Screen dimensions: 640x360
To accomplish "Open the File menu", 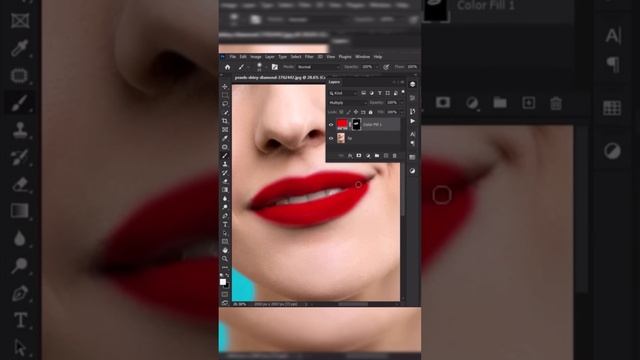I will tap(233, 57).
